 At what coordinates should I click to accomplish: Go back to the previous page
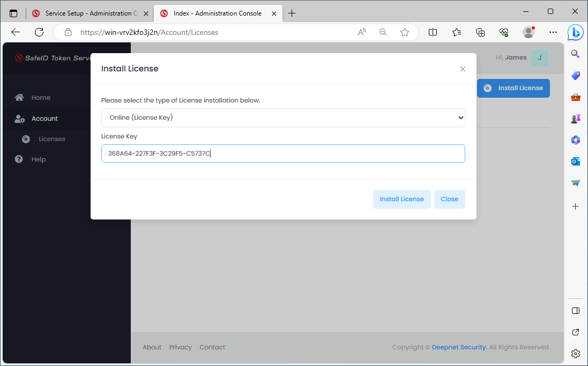pos(16,32)
